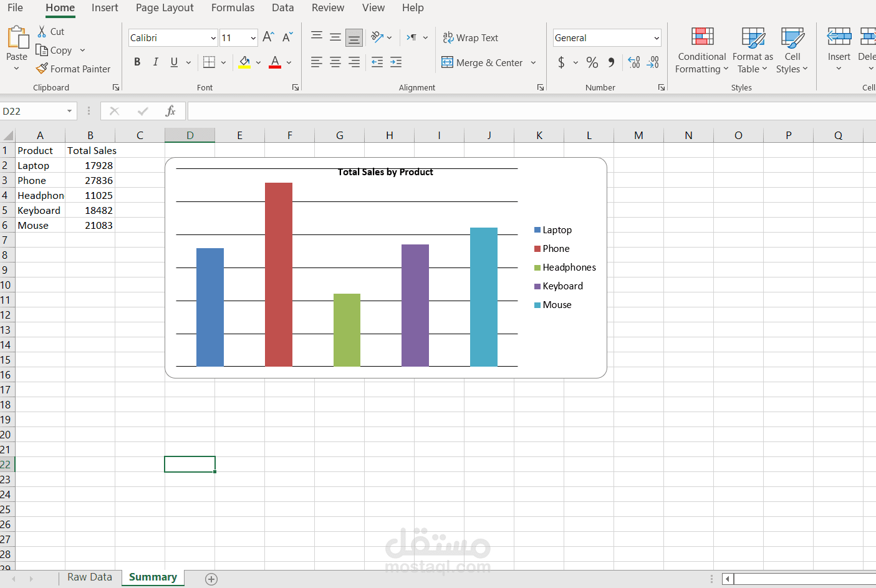This screenshot has height=588, width=876.
Task: Open Clipboard pane launcher
Action: 116,87
